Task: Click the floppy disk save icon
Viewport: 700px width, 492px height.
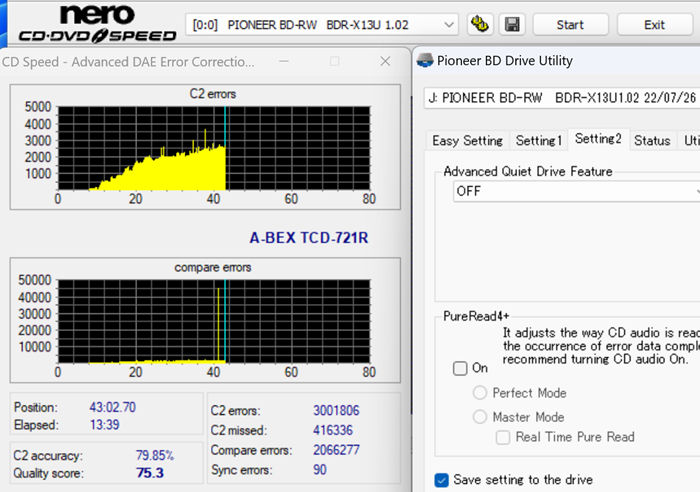Action: [x=511, y=23]
